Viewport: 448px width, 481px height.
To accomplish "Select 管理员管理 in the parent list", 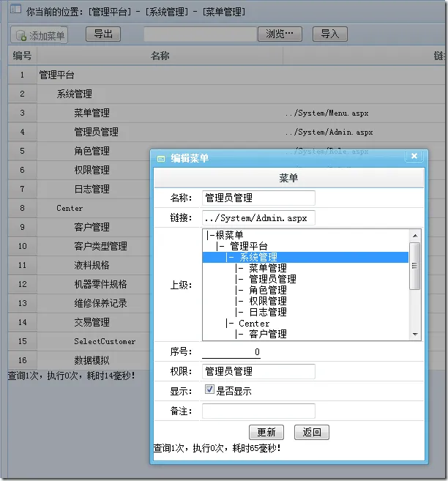I will pos(305,279).
